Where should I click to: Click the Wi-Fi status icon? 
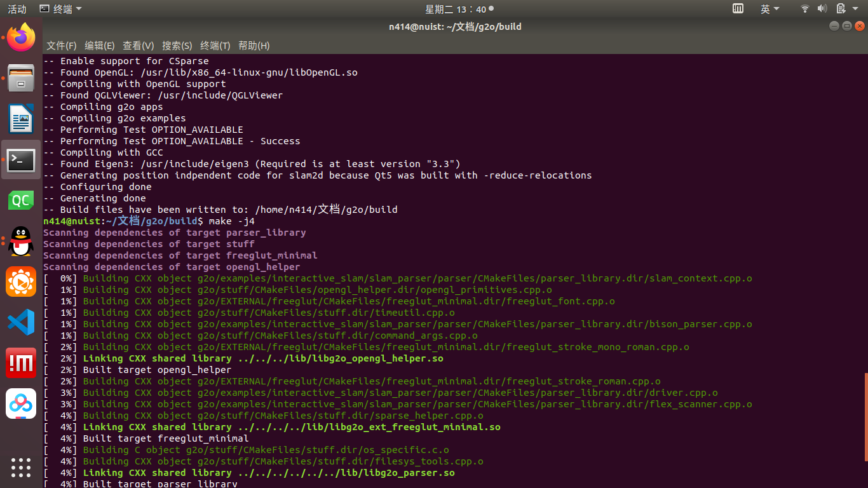805,9
